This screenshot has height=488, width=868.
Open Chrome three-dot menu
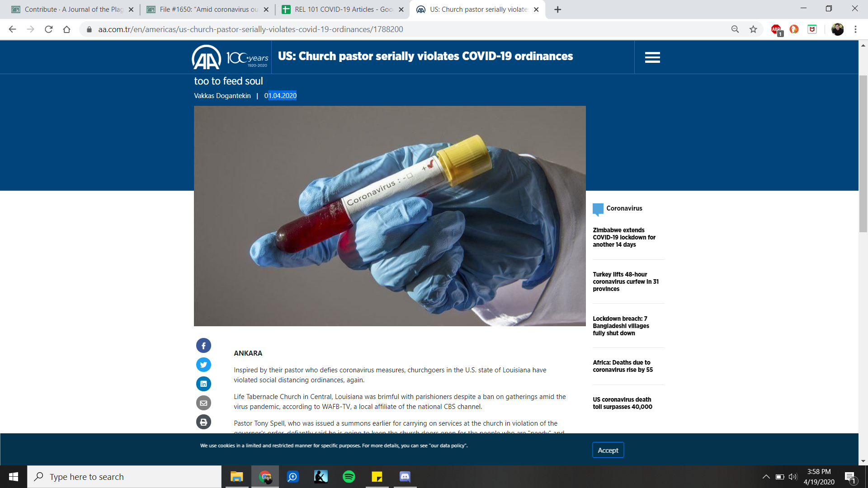coord(855,29)
